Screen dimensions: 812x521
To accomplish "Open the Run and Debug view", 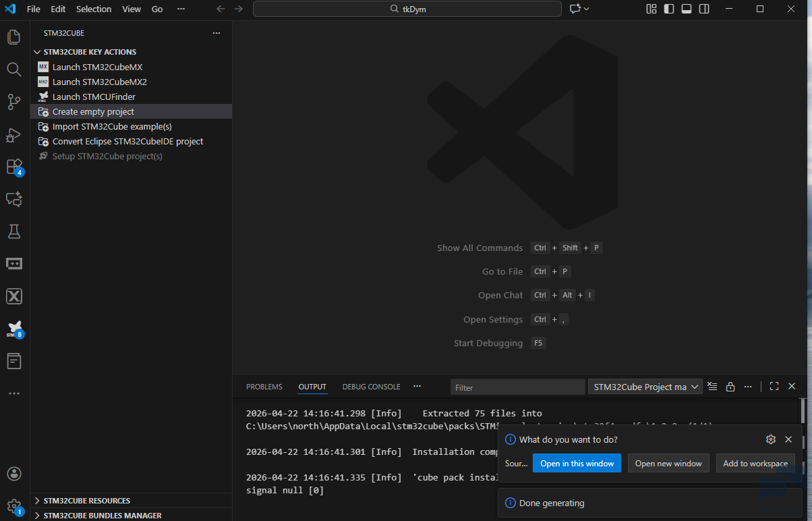I will click(x=14, y=134).
